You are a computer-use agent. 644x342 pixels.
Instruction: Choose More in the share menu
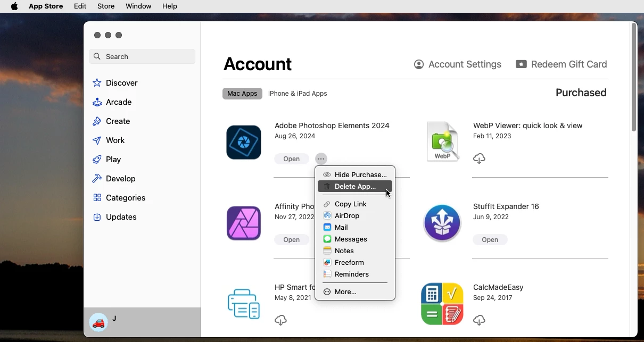pyautogui.click(x=355, y=291)
